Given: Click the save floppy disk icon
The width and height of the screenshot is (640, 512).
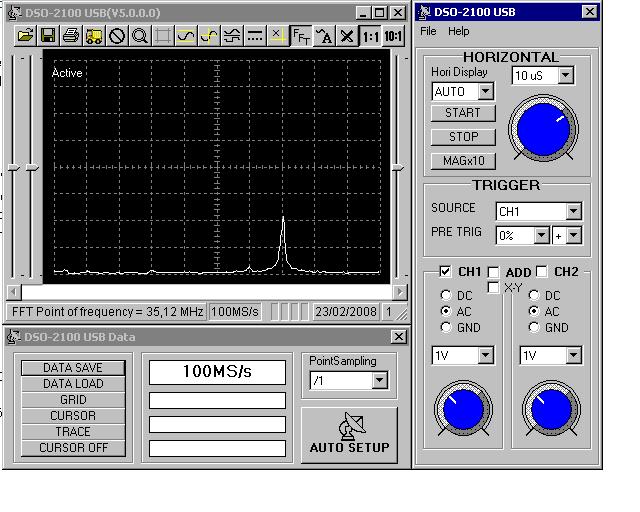Looking at the screenshot, I should click(x=47, y=36).
